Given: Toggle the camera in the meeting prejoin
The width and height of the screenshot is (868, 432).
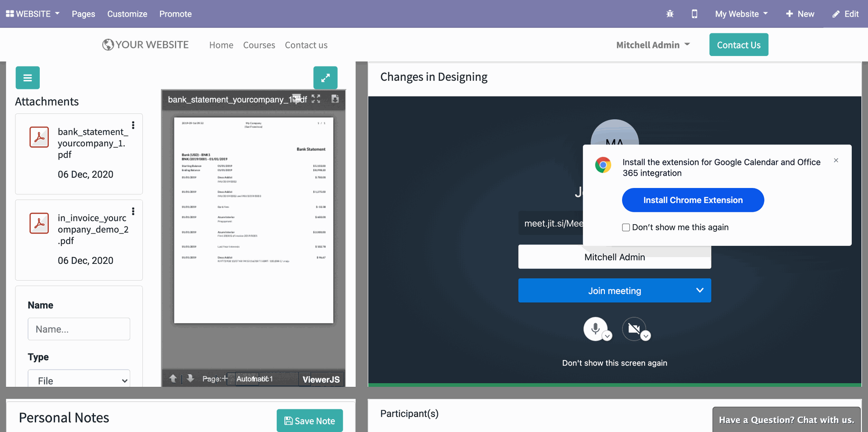Looking at the screenshot, I should [634, 329].
